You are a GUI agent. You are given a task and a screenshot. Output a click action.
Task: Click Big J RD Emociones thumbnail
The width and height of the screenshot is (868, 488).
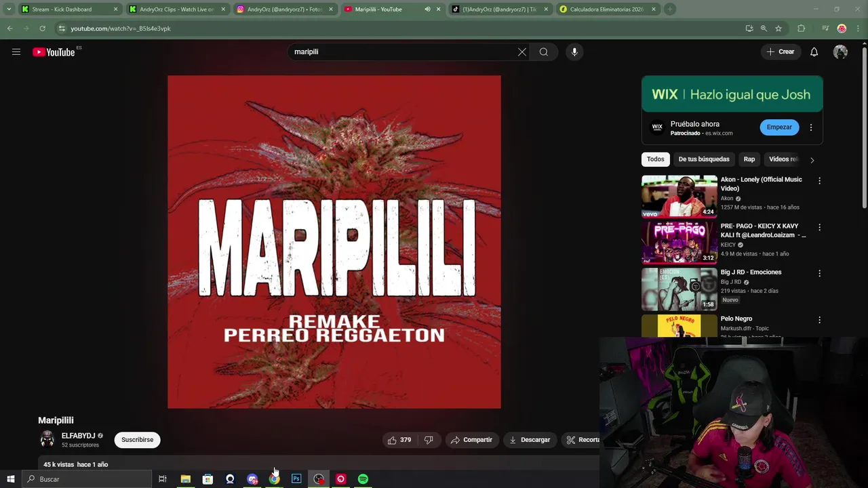(x=679, y=289)
